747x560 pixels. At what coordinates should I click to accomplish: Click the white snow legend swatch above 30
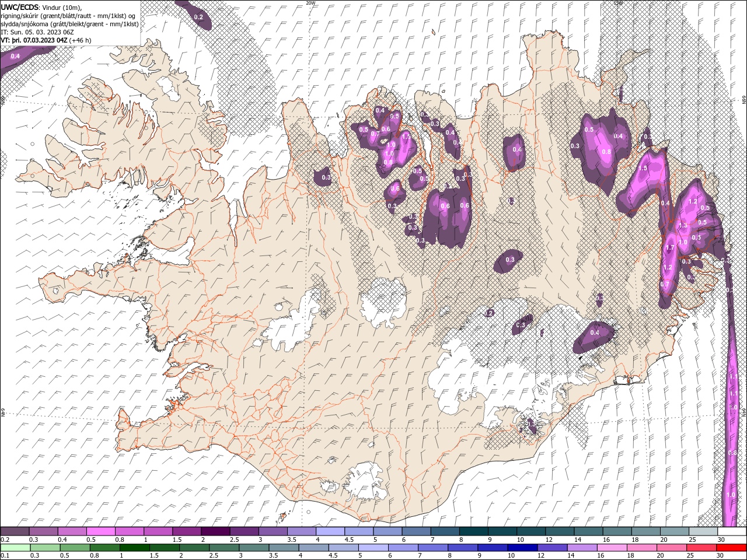coord(732,531)
